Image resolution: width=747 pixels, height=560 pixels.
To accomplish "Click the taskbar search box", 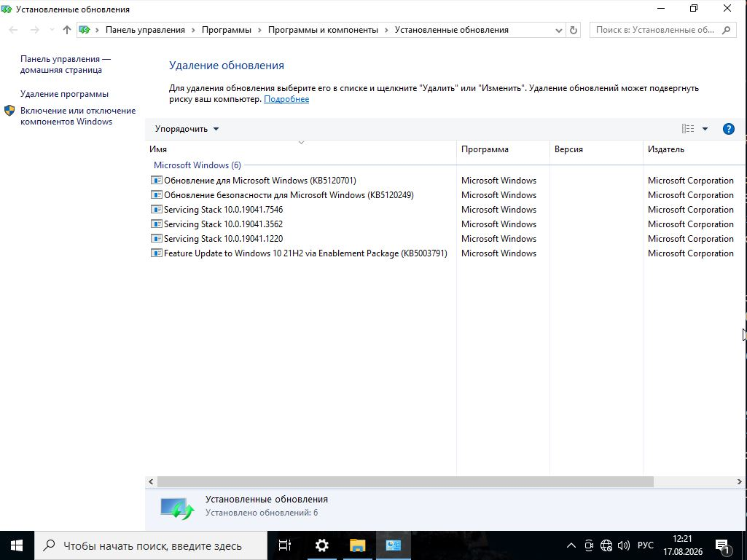I will pos(151,545).
